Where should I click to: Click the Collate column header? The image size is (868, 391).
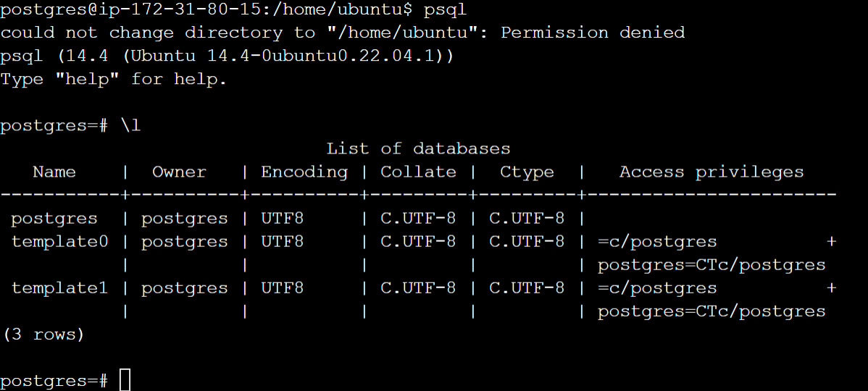tap(419, 172)
